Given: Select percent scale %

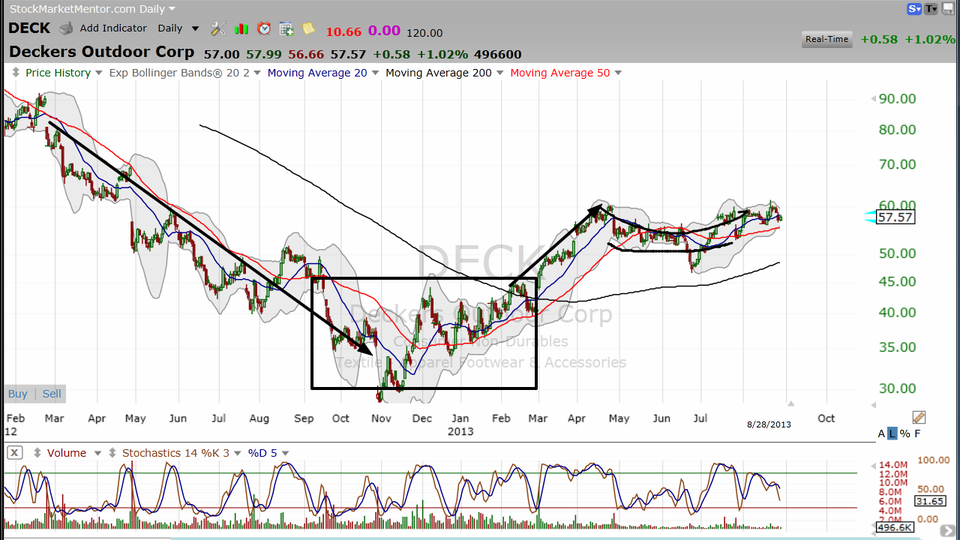Looking at the screenshot, I should [x=905, y=433].
